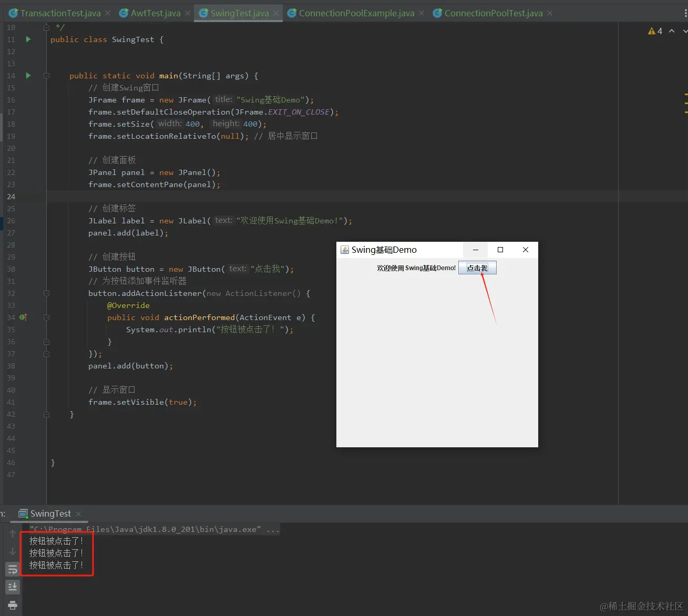Click the implements-method gutter icon at line 34
Image resolution: width=688 pixels, height=616 pixels.
[23, 317]
